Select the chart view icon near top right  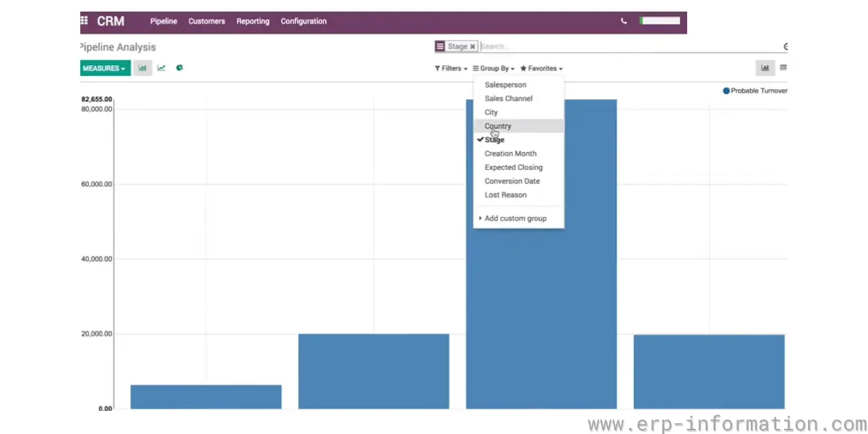(x=765, y=67)
